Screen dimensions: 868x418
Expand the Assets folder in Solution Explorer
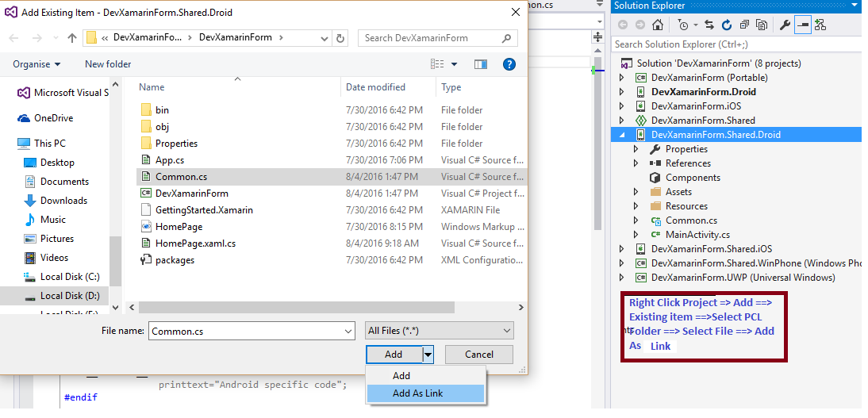636,192
